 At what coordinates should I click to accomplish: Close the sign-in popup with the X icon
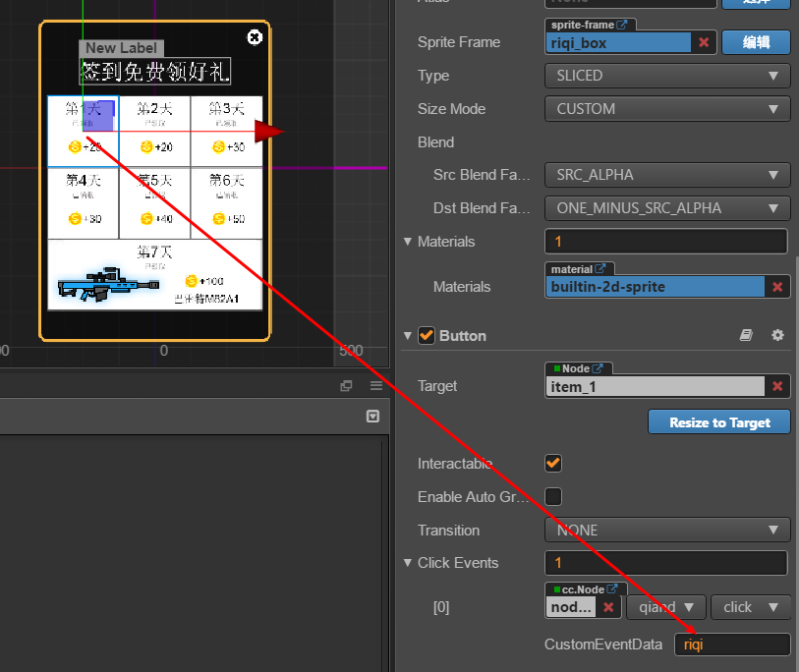pyautogui.click(x=255, y=37)
